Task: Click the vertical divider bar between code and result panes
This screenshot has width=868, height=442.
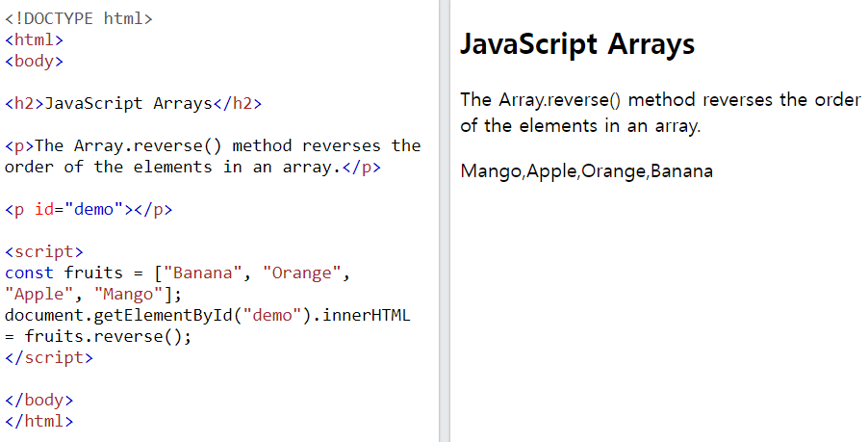Action: [x=445, y=221]
